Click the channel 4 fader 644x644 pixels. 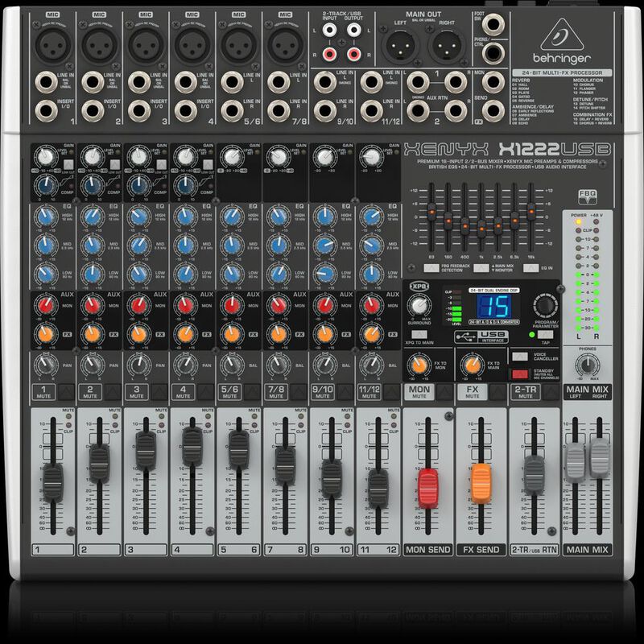pos(192,447)
